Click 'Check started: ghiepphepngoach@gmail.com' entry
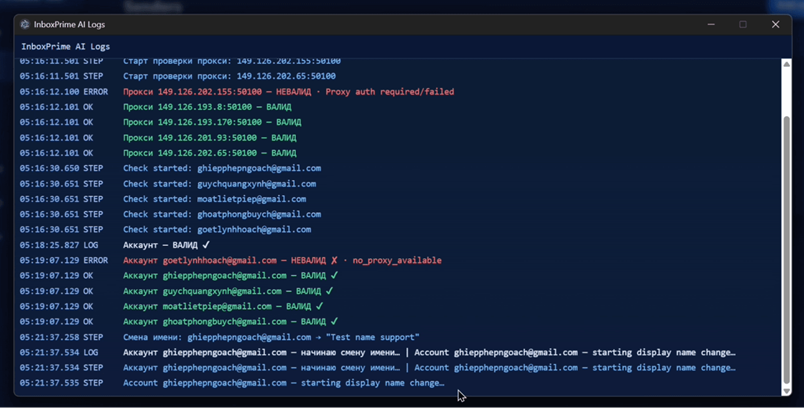The image size is (804, 408). click(x=222, y=169)
